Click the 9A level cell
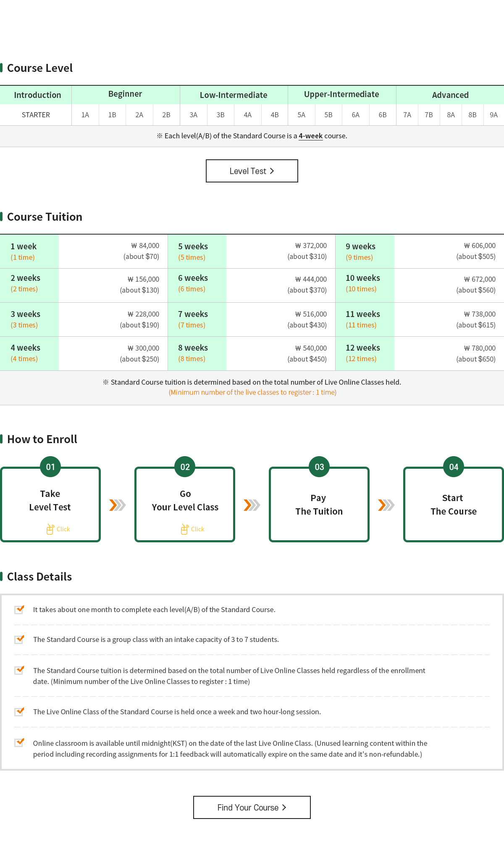 494,115
